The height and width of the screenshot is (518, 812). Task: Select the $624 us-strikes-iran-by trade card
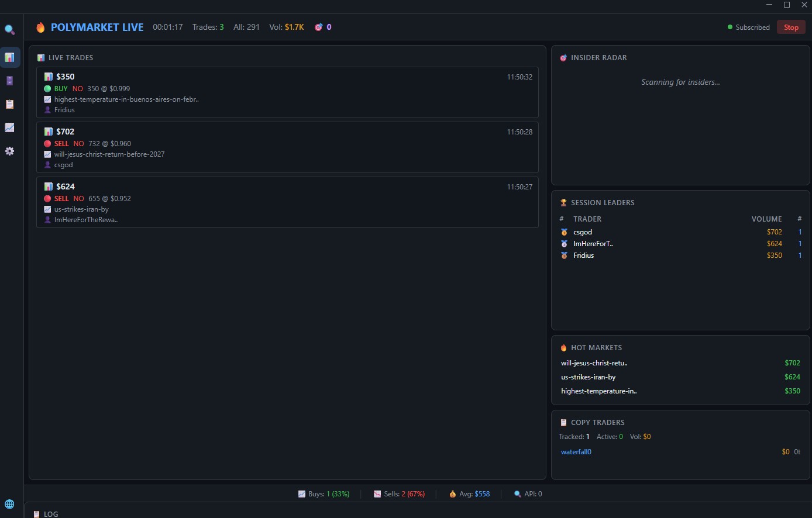(287, 202)
